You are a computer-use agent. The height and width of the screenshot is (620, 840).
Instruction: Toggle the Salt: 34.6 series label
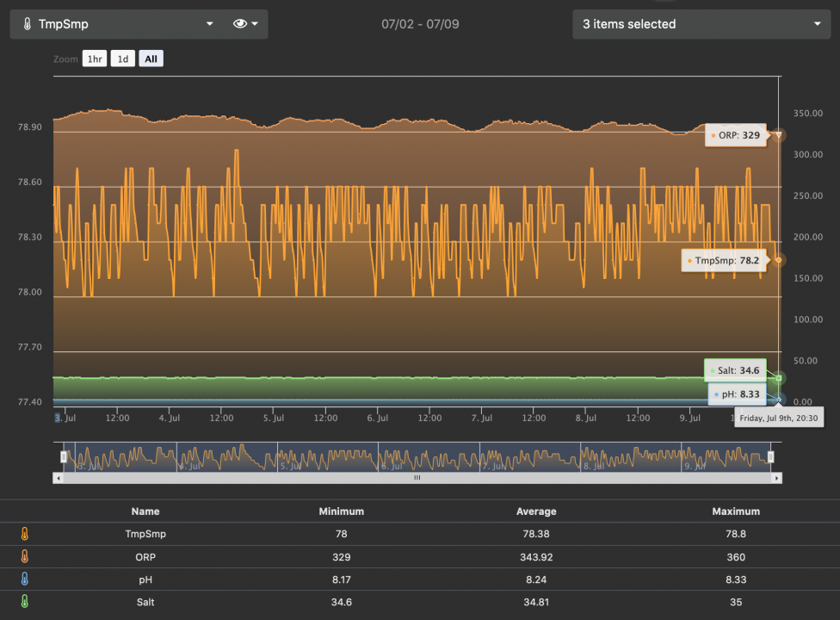[736, 371]
